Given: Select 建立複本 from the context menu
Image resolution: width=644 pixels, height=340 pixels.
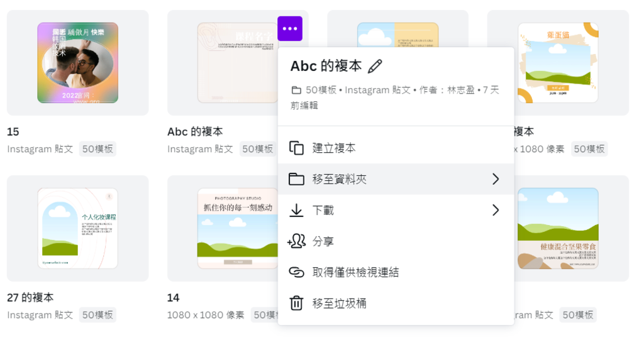Looking at the screenshot, I should pyautogui.click(x=334, y=148).
